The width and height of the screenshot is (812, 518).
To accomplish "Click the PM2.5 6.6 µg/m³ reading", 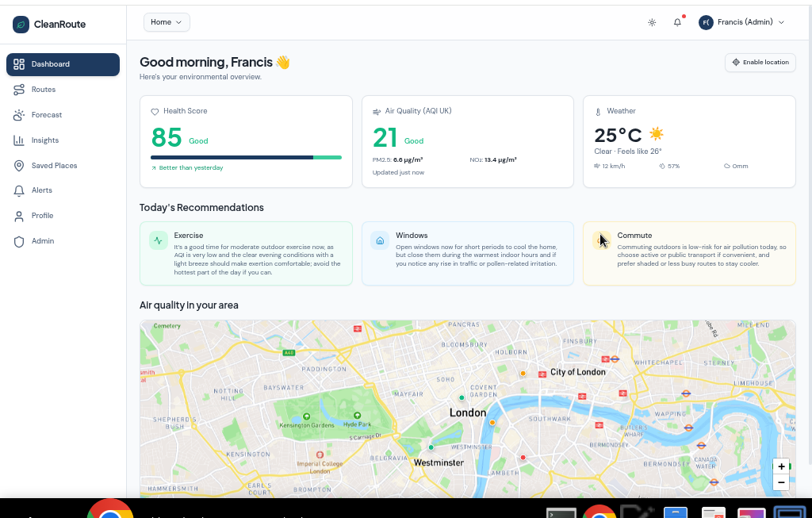I will [398, 160].
